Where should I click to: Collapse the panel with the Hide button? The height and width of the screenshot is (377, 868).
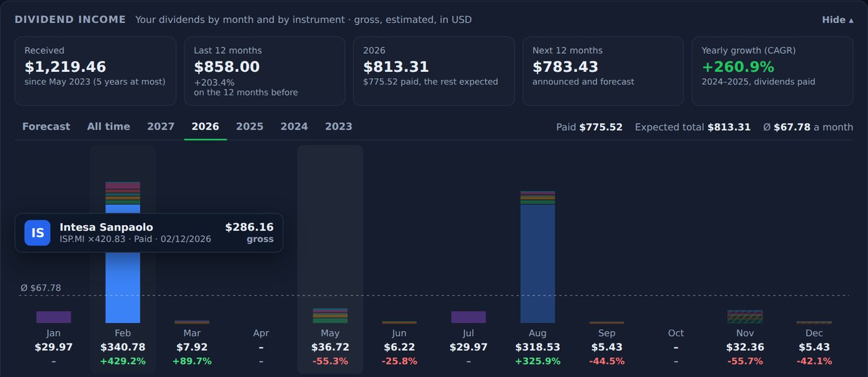click(837, 20)
